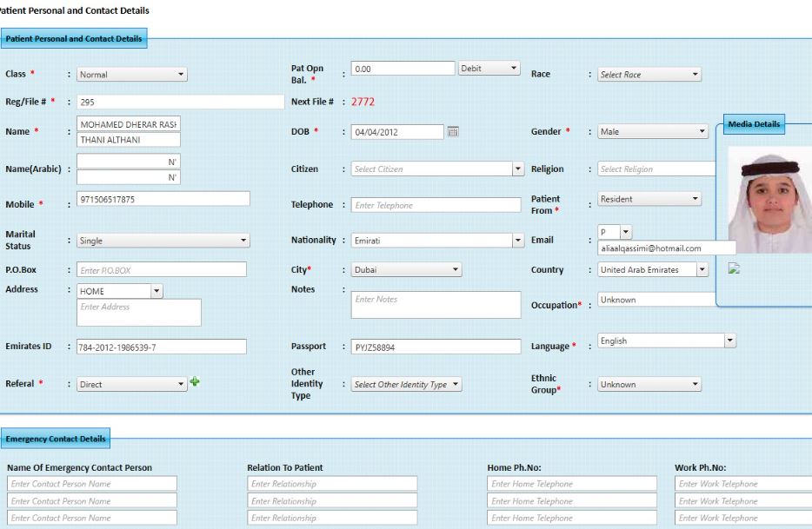812x529 pixels.
Task: Open the Gender dropdown showing Male
Action: coord(653,132)
